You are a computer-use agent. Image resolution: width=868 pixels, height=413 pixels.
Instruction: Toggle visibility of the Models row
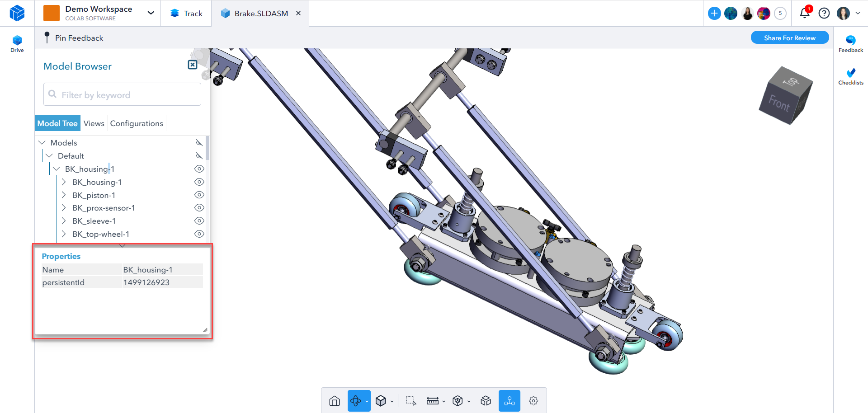[199, 143]
